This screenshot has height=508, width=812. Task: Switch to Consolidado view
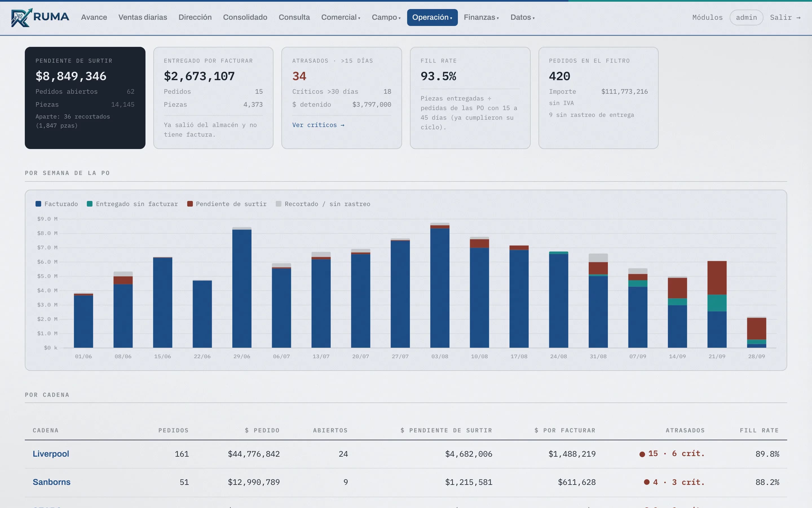tap(245, 17)
